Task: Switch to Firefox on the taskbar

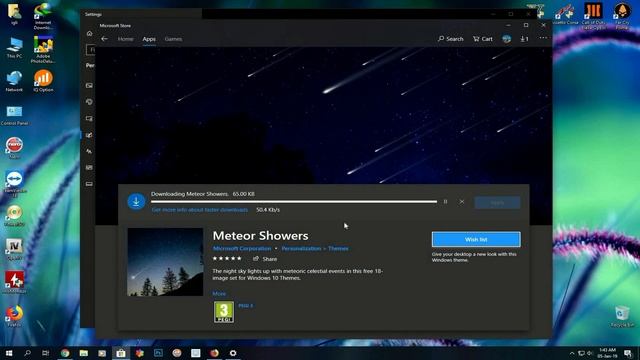Action: (x=214, y=353)
